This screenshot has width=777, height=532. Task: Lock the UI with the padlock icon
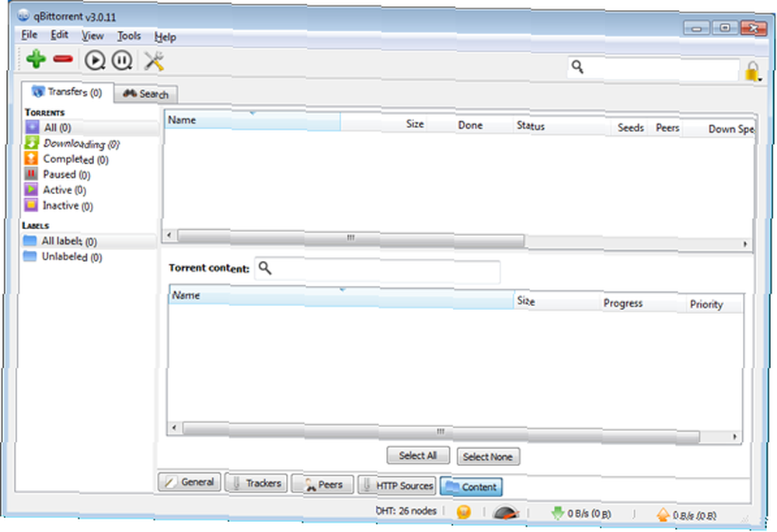pyautogui.click(x=751, y=71)
